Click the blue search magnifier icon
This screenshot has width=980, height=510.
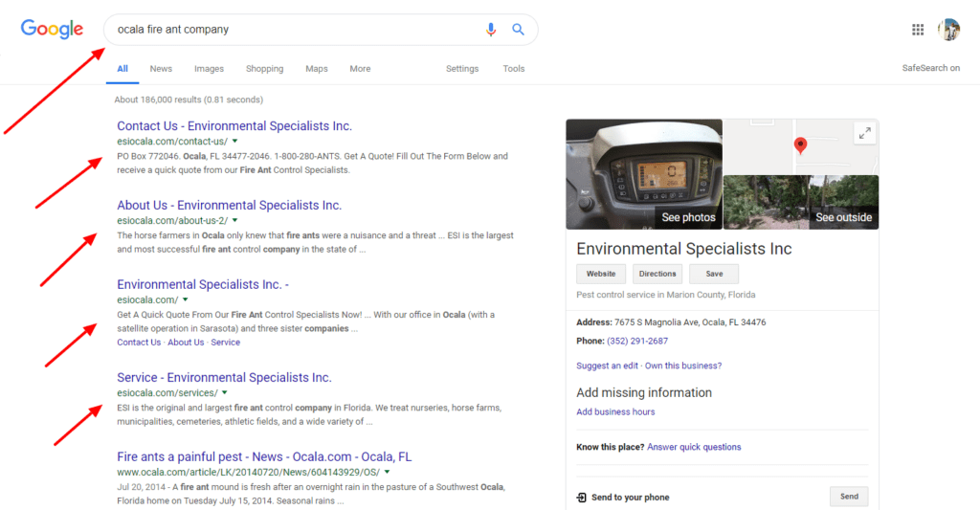(518, 30)
